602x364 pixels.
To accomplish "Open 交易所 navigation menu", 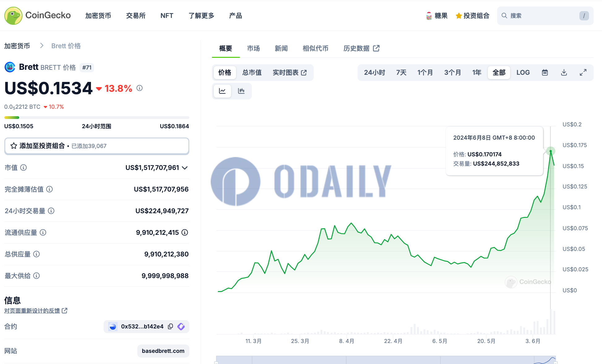I will coord(136,16).
